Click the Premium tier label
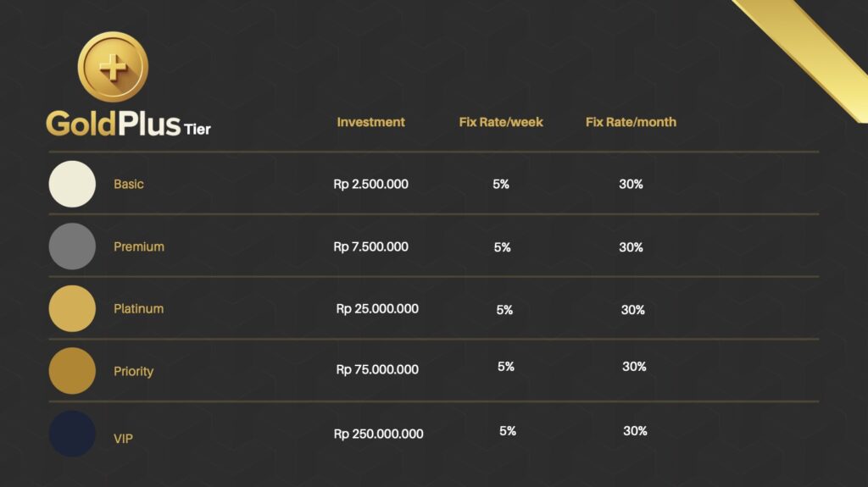Viewport: 868px width, 487px height. pos(139,246)
